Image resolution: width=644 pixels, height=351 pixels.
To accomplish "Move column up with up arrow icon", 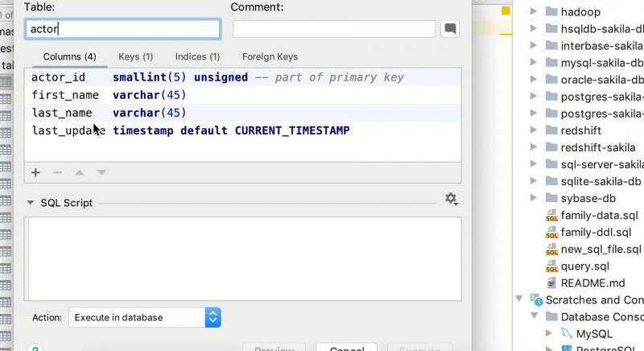I will (80, 172).
